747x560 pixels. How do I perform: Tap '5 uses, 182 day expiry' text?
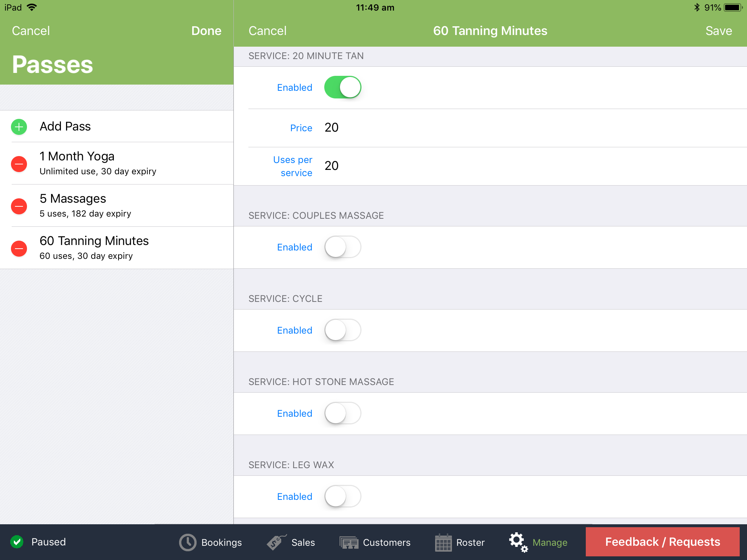(85, 214)
